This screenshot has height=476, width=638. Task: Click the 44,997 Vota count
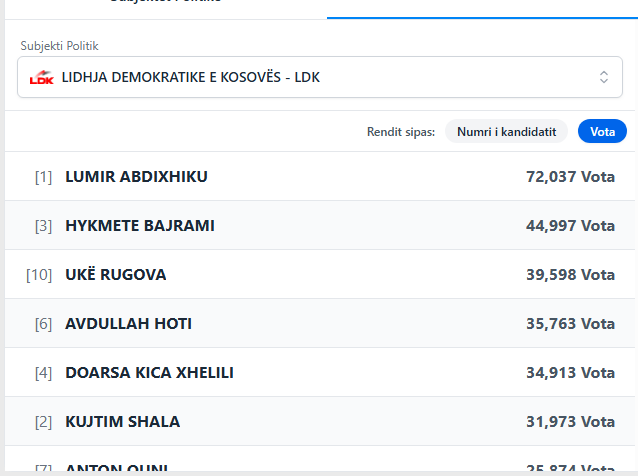coord(570,226)
